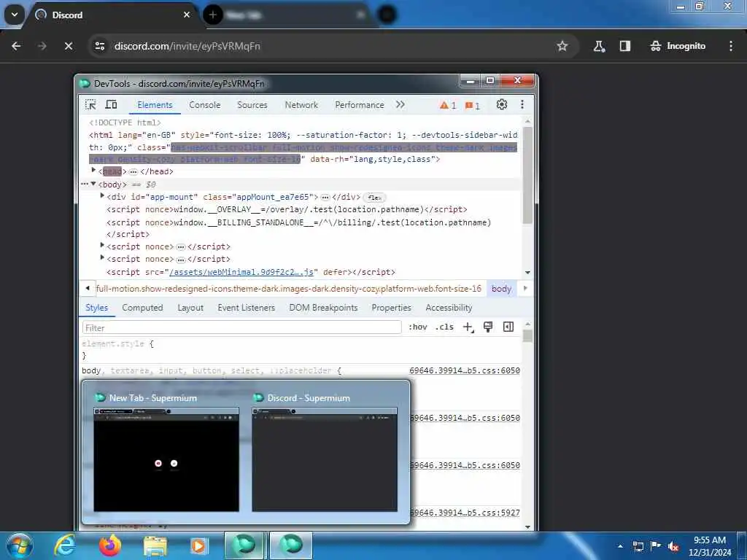Toggle the device toolbar icon in DevTools
This screenshot has width=747, height=560.
pos(111,104)
